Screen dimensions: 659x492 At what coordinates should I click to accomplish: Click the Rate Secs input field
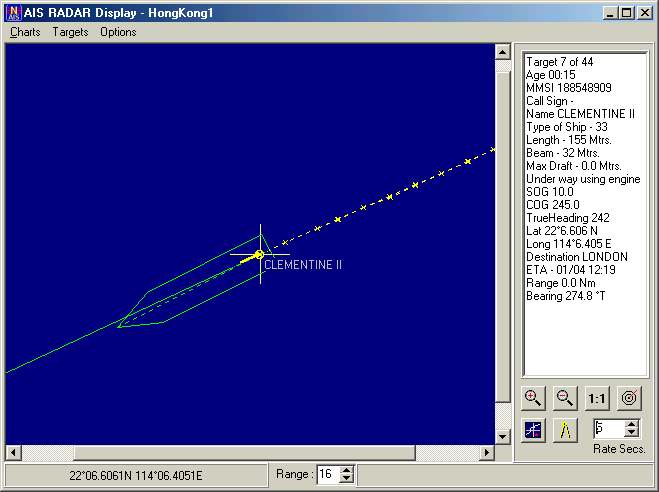pos(609,429)
